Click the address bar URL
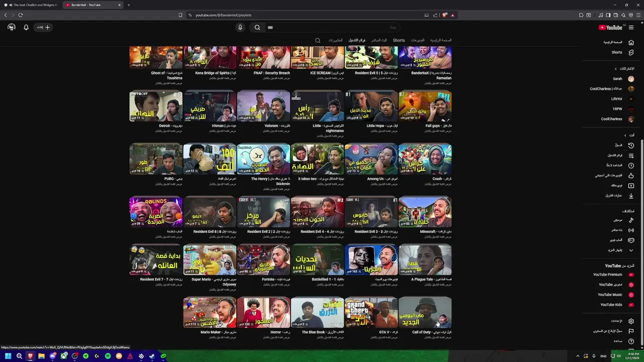This screenshot has width=644, height=362. 223,15
